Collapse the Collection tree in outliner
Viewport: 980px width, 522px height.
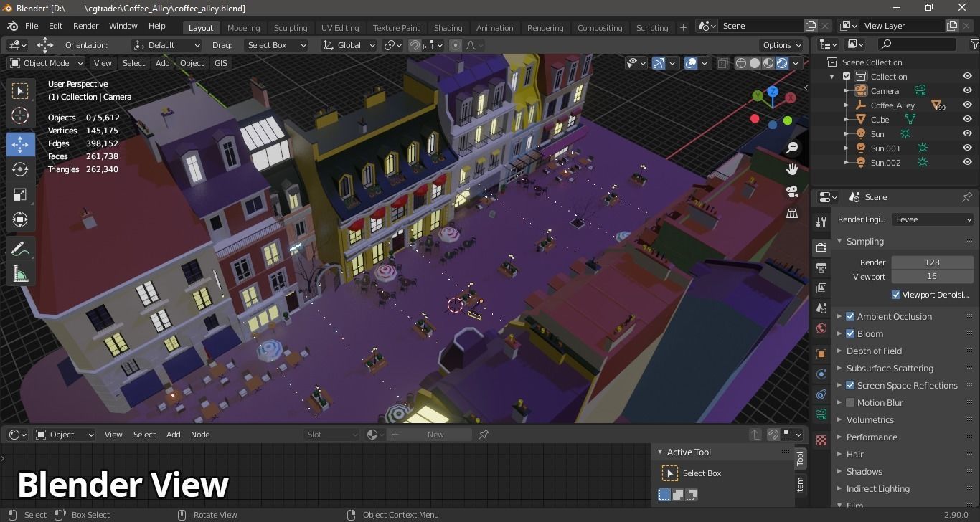[832, 77]
